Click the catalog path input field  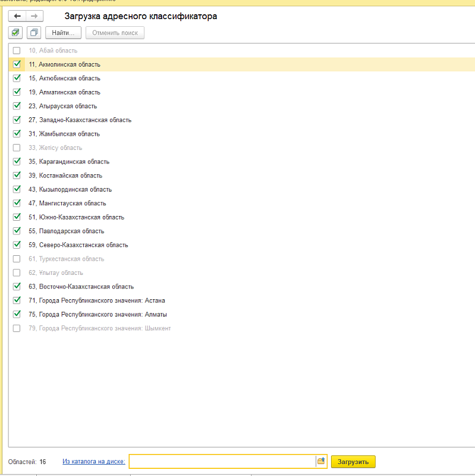click(x=222, y=461)
